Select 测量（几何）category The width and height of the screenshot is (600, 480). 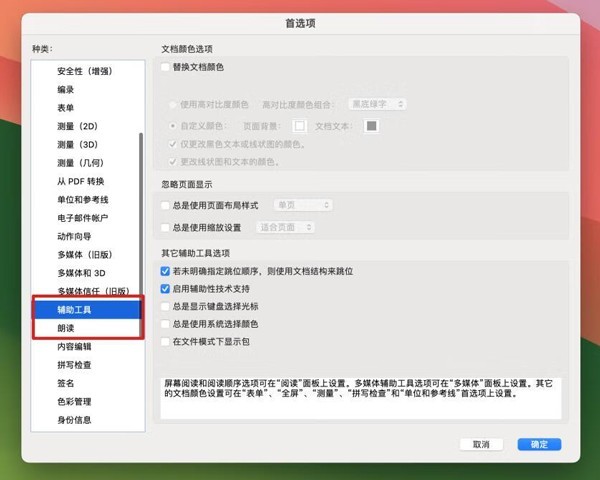[88, 163]
